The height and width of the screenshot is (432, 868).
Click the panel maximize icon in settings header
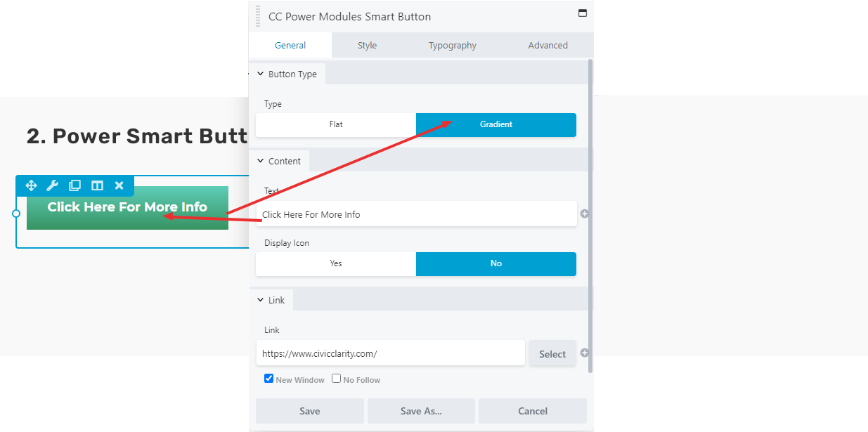582,13
